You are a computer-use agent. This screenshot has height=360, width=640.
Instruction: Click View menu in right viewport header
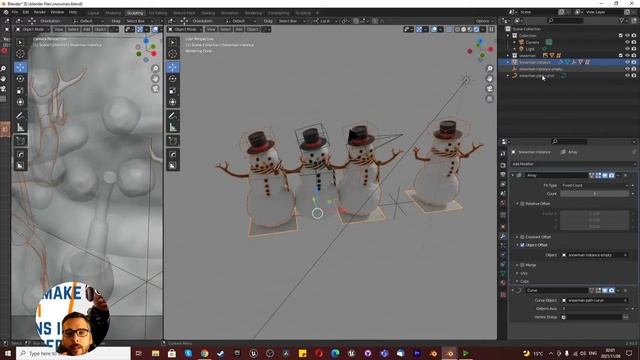(211, 29)
